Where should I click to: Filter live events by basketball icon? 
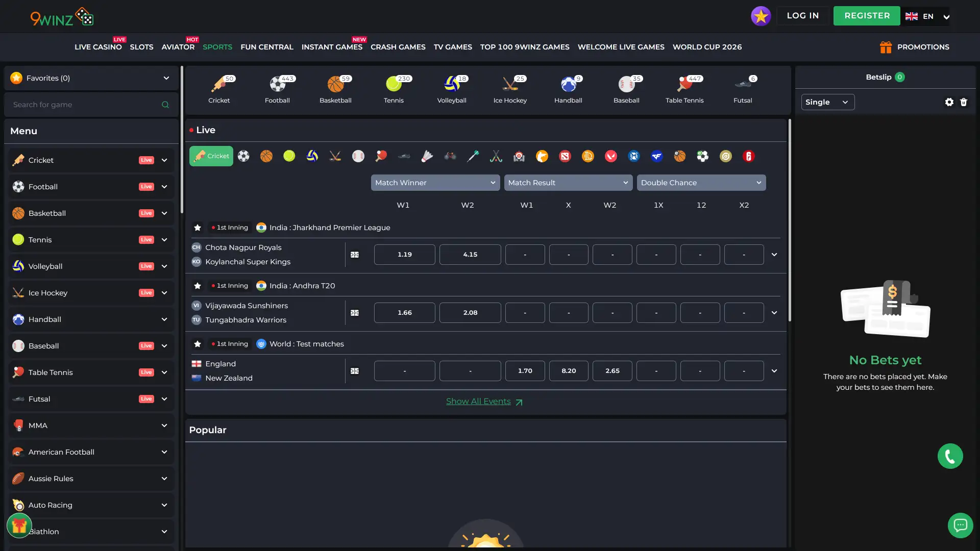coord(266,156)
